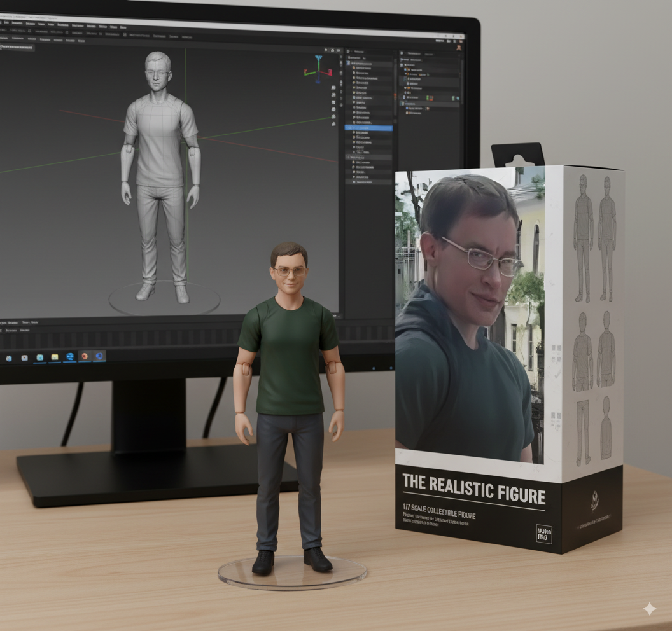Select the circular base under the 3D model
The width and height of the screenshot is (672, 631).
click(x=164, y=297)
